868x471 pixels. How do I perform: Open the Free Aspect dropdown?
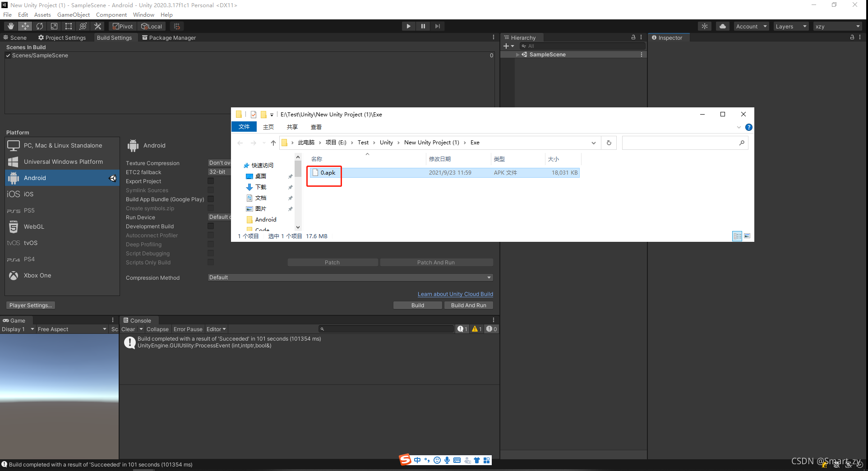[72, 329]
